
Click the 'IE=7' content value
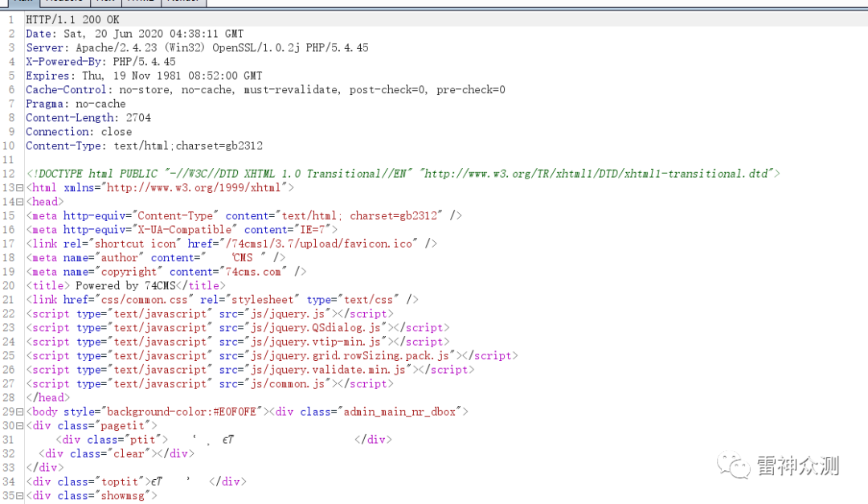[x=312, y=230]
